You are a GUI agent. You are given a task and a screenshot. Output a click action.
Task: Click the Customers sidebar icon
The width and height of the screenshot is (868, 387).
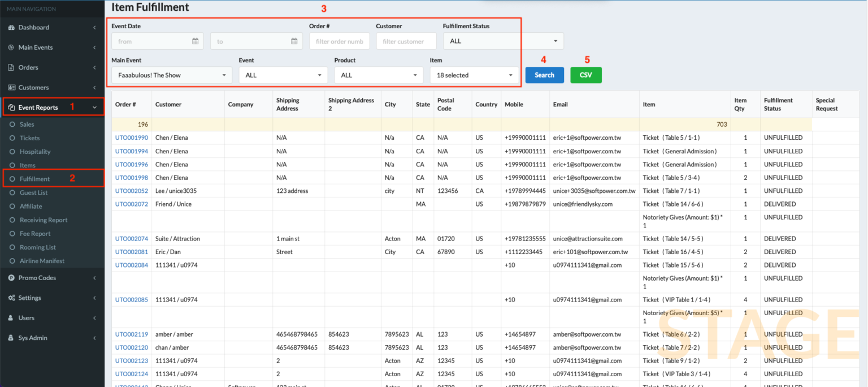(11, 87)
